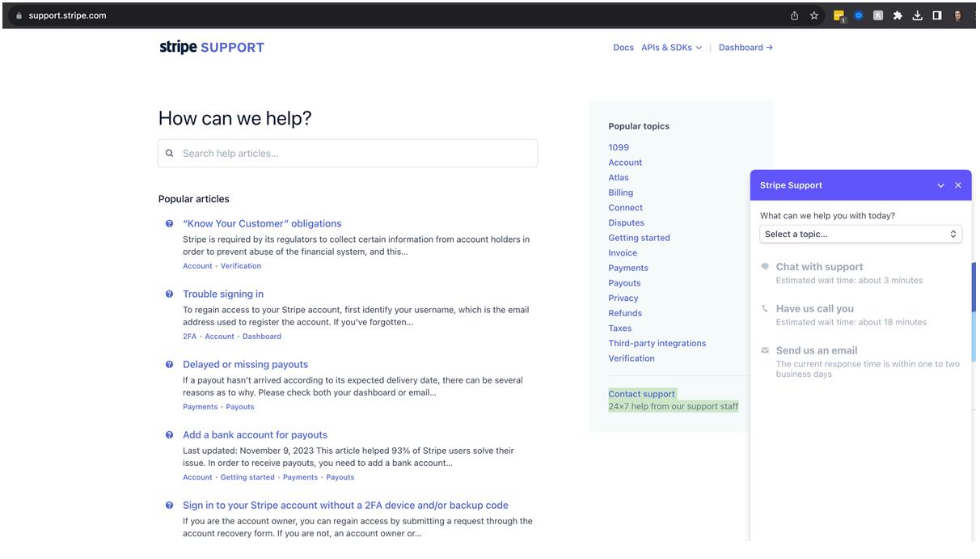Open the Docs link in header
Image resolution: width=980 pixels, height=559 pixels.
(x=623, y=48)
